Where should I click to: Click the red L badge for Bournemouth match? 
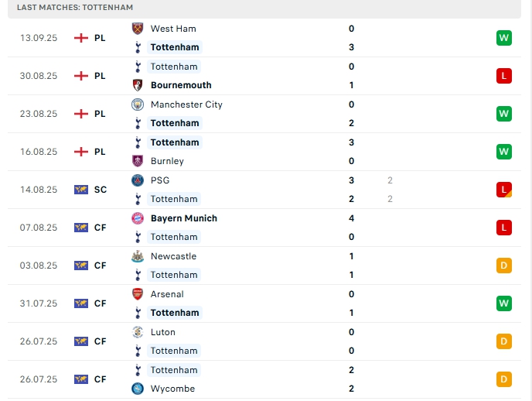point(504,76)
